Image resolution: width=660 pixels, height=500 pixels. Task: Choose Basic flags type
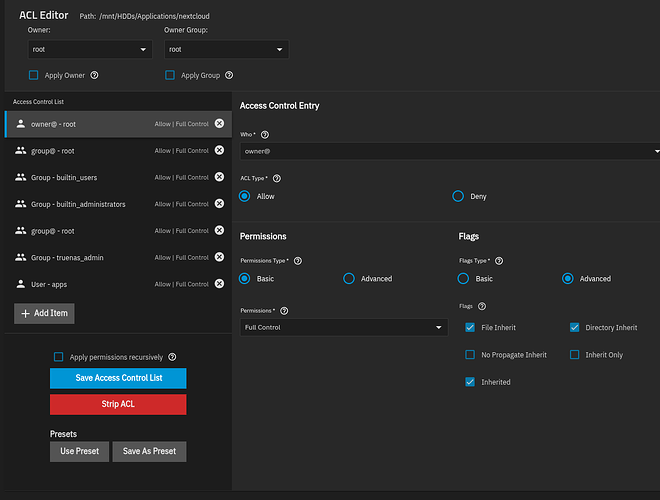coord(463,279)
